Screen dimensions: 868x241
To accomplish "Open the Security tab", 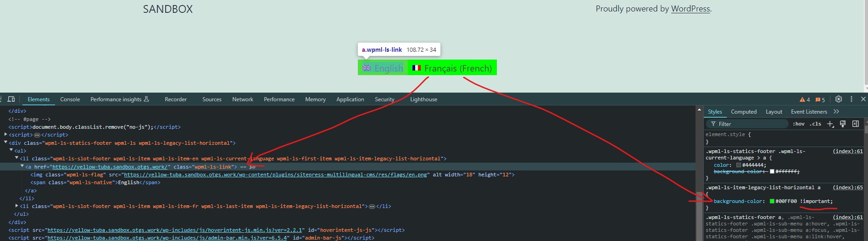I will [384, 99].
